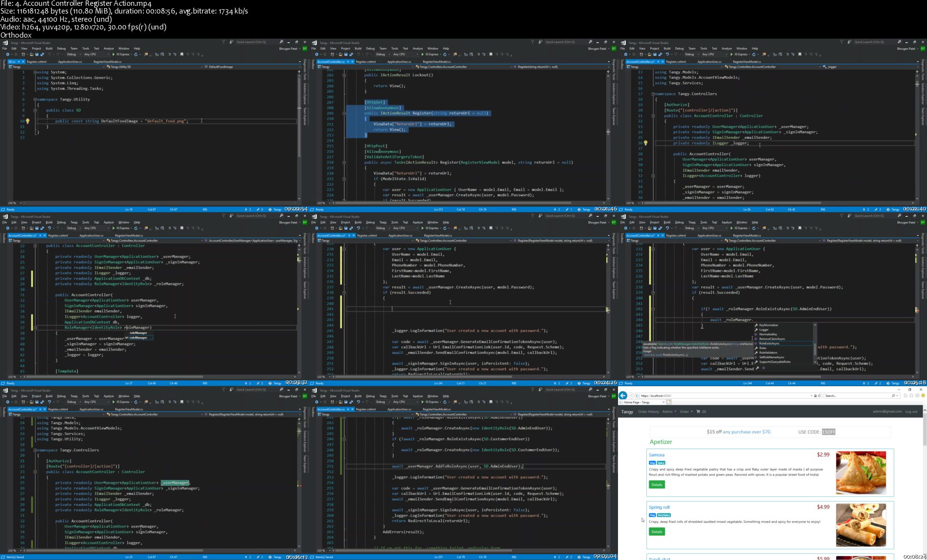The width and height of the screenshot is (927, 560).
Task: Click the Samosa food photo
Action: click(861, 473)
